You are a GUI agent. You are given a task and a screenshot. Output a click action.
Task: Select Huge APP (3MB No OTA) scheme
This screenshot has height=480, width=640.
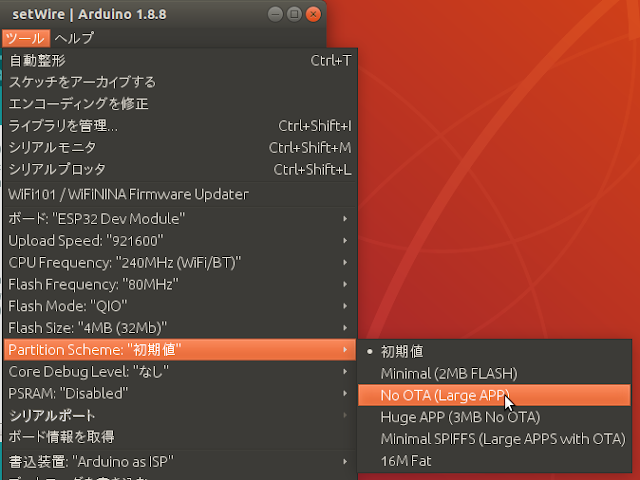pyautogui.click(x=494, y=417)
